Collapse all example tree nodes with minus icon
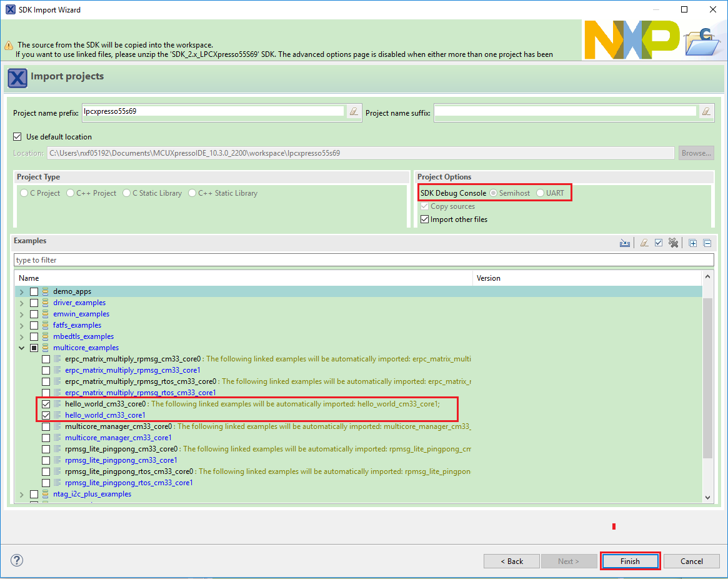Screen dimensions: 728x579 (x=707, y=243)
